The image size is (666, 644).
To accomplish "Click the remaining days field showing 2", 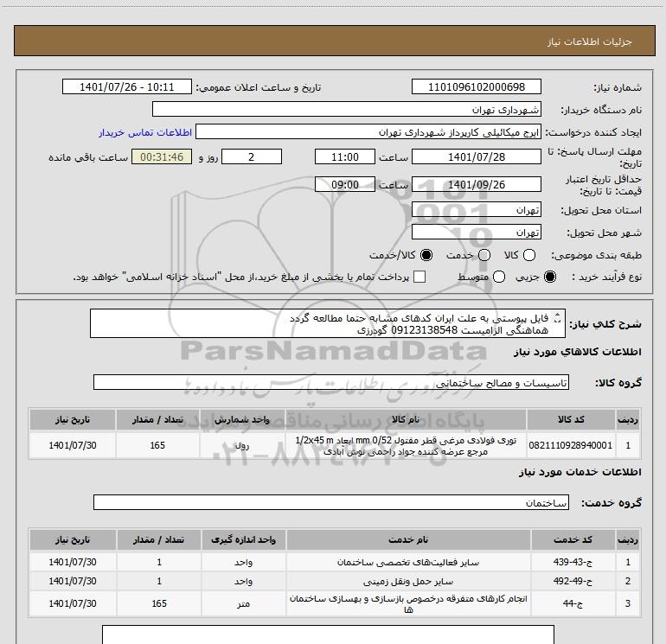I will (252, 156).
